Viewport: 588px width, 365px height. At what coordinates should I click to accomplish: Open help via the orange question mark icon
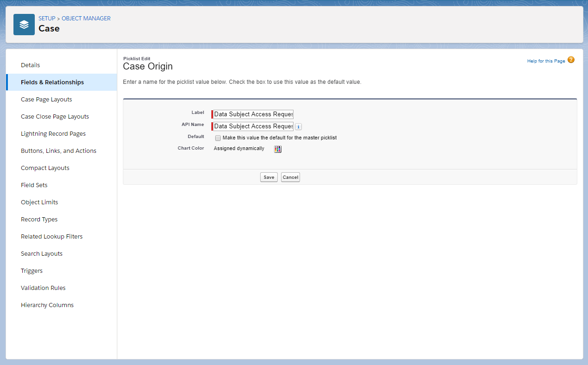click(571, 60)
